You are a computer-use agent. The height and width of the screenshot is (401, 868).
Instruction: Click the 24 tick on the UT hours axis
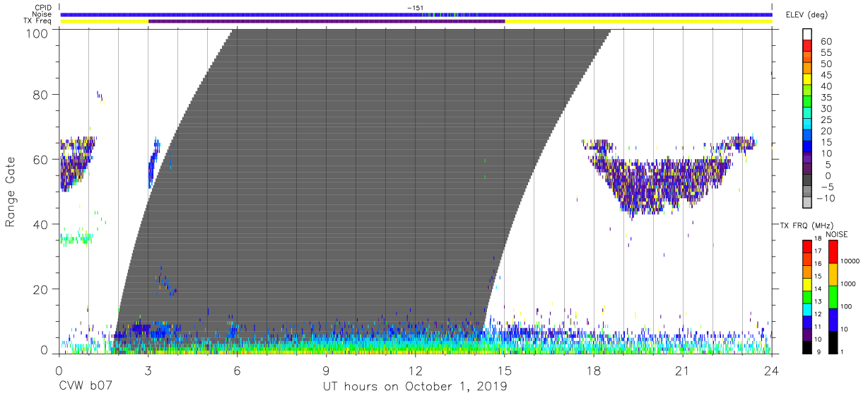[x=772, y=371]
